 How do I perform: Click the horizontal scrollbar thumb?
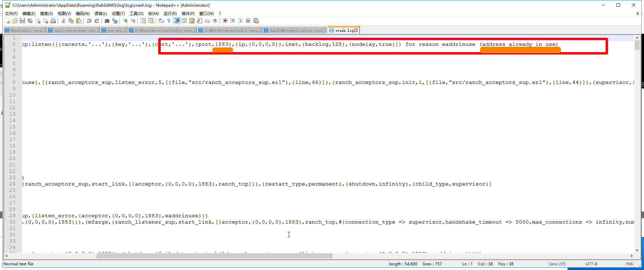214,256
